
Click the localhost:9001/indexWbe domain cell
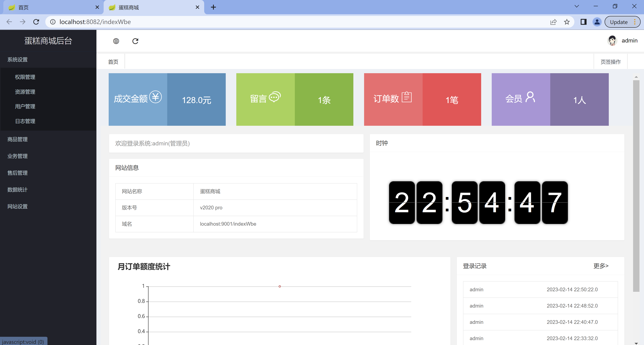tap(275, 224)
